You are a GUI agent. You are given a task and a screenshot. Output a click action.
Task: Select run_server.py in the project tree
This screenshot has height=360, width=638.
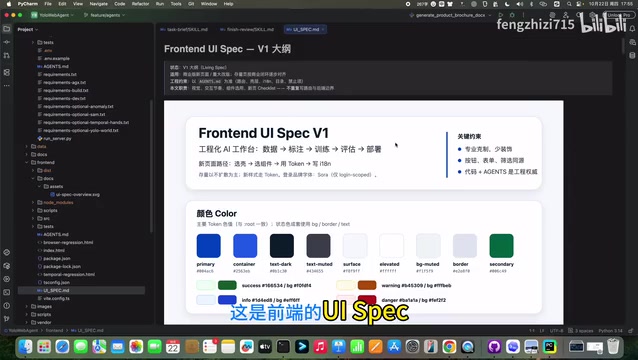point(57,138)
